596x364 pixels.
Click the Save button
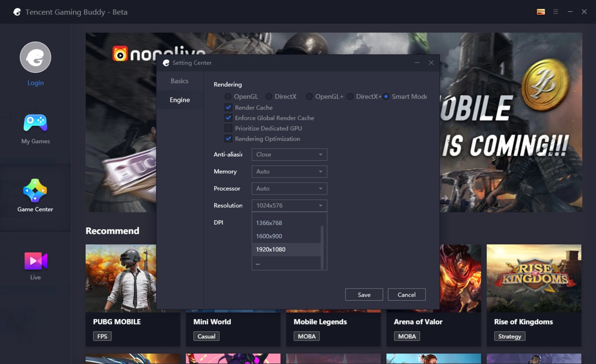(364, 295)
